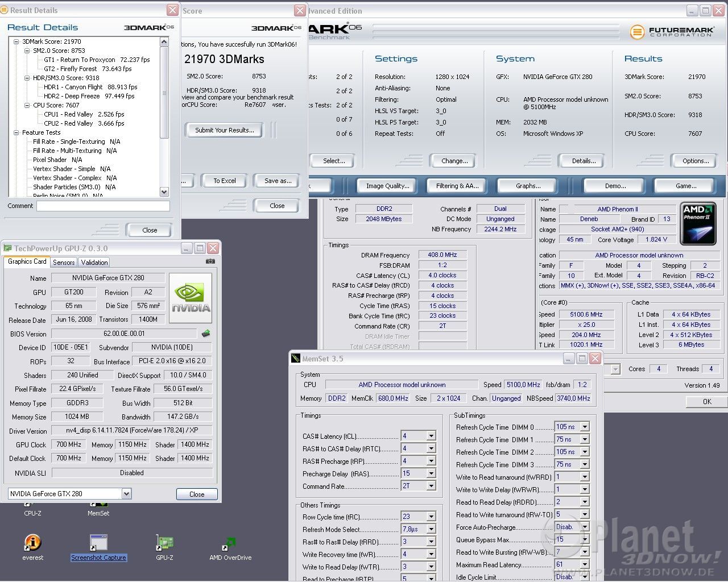Open the CAS# Latency dropdown in MemSet
728x582 pixels.
click(431, 436)
